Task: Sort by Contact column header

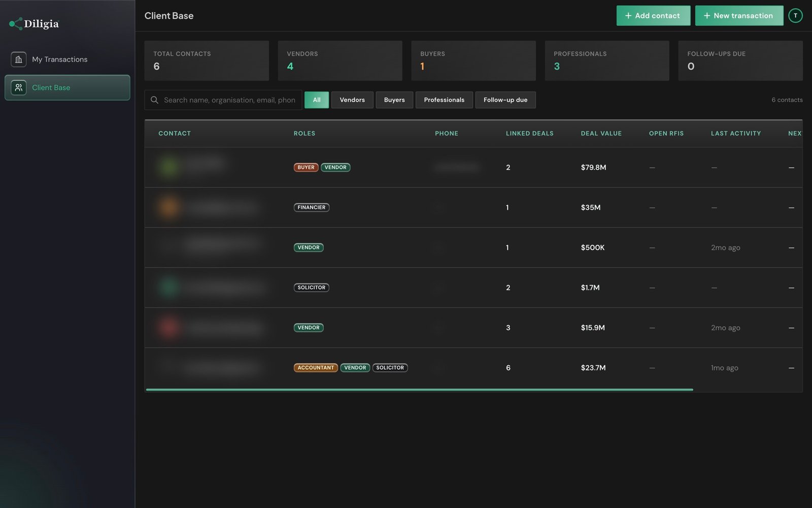Action: [x=175, y=134]
